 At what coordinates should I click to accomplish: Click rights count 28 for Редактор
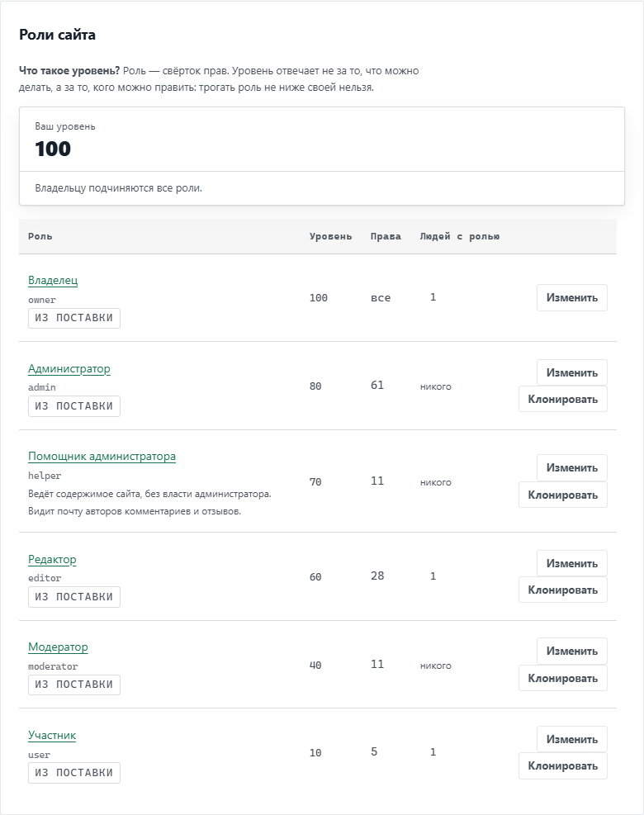coord(377,576)
